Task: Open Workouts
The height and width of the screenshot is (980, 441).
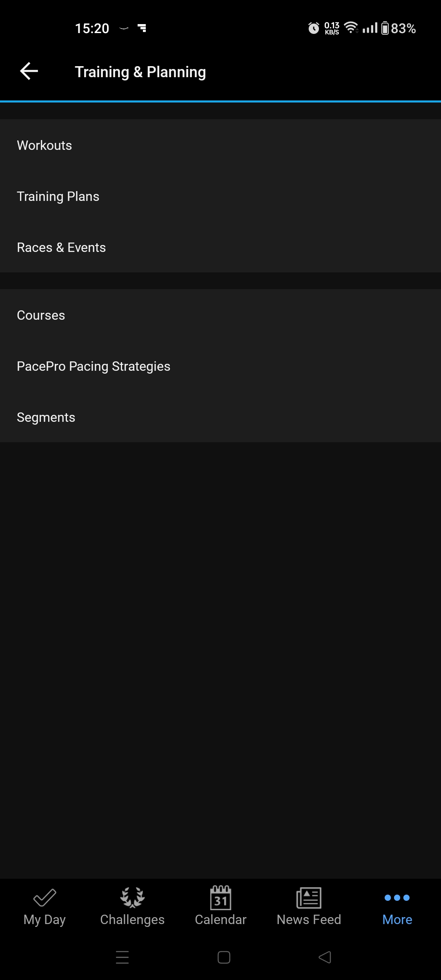Action: (220, 145)
